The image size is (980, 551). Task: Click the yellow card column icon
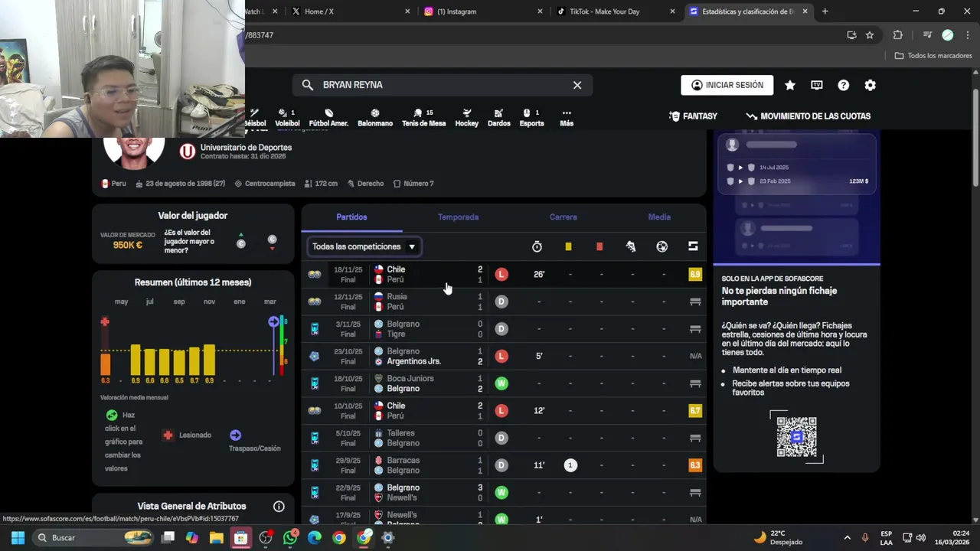pos(568,246)
